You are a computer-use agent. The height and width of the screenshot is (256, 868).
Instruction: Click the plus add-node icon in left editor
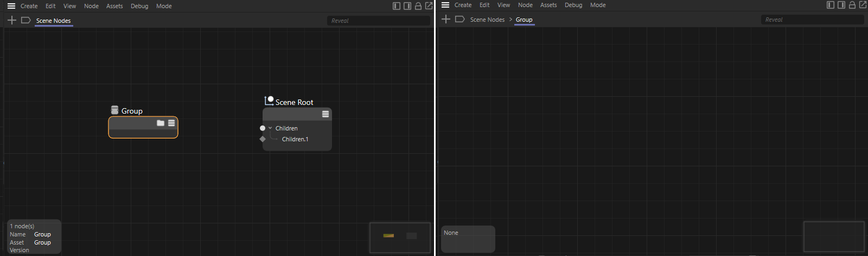(x=12, y=20)
